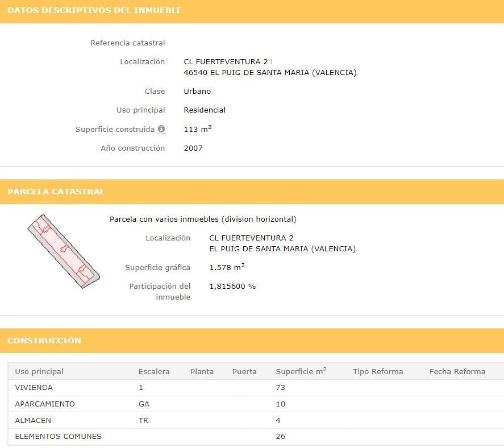Click the Superficie construida info icon

coord(161,129)
